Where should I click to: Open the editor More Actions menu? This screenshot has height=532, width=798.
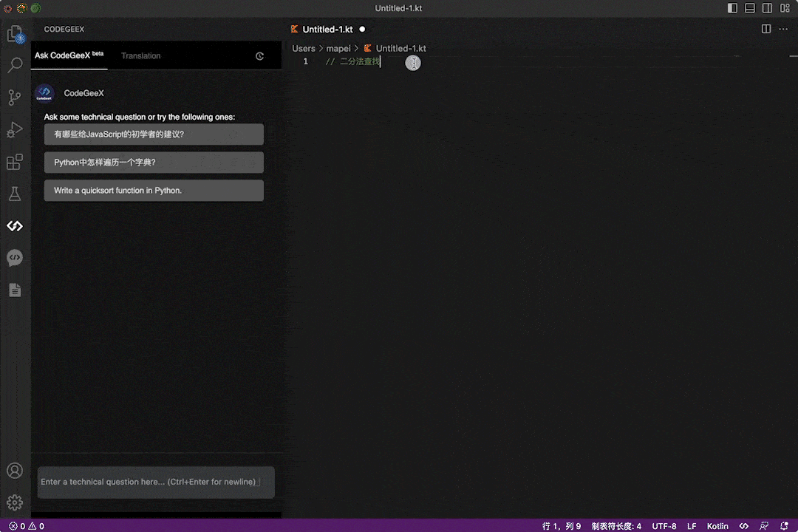click(x=783, y=29)
